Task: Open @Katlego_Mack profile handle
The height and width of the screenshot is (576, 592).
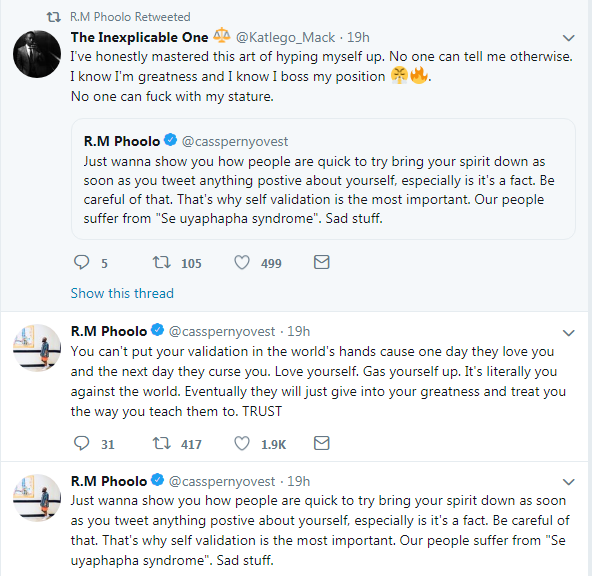Action: tap(285, 37)
